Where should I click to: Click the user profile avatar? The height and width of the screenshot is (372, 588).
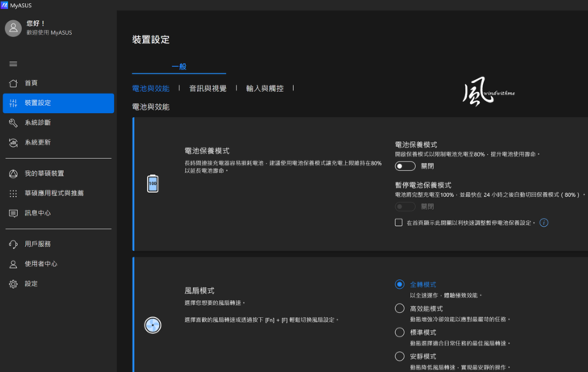pos(13,28)
